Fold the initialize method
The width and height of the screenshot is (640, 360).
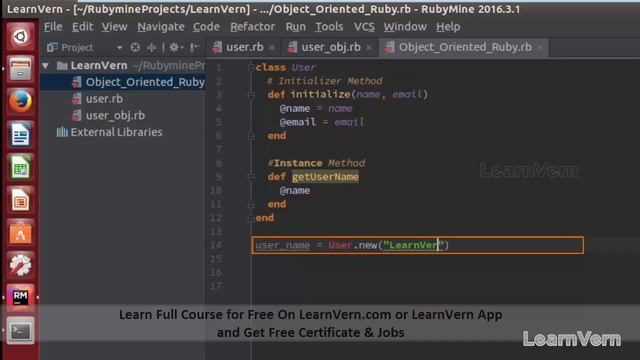(251, 95)
